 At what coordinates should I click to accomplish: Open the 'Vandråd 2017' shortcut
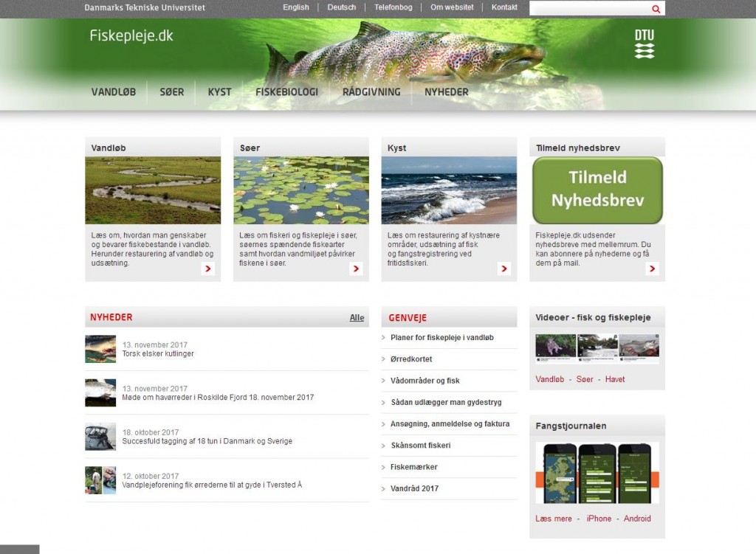pyautogui.click(x=415, y=488)
